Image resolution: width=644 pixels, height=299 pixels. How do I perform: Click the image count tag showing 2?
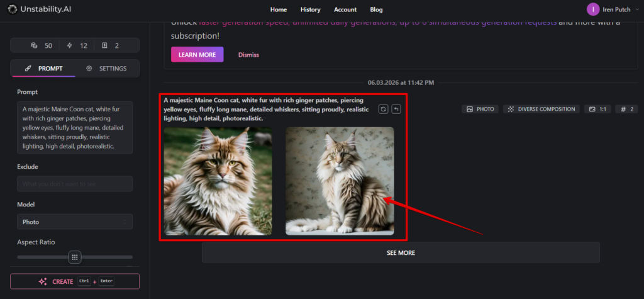tap(627, 109)
